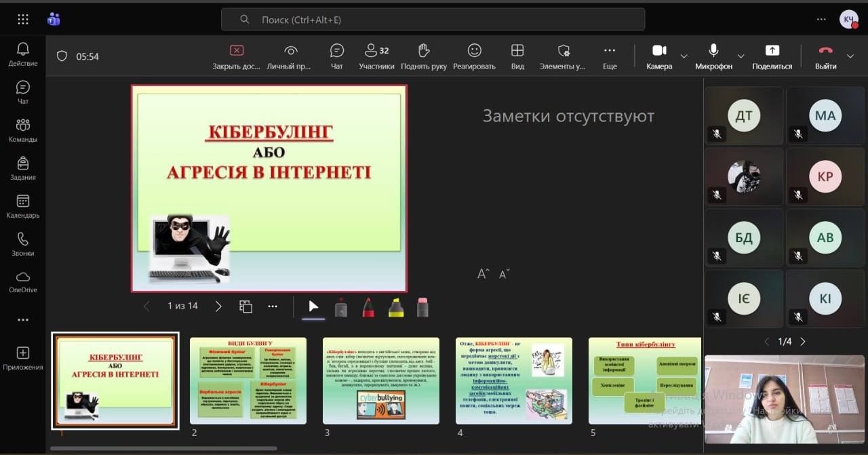Toggle private view mode
Screen dimensions: 868x455
click(290, 51)
